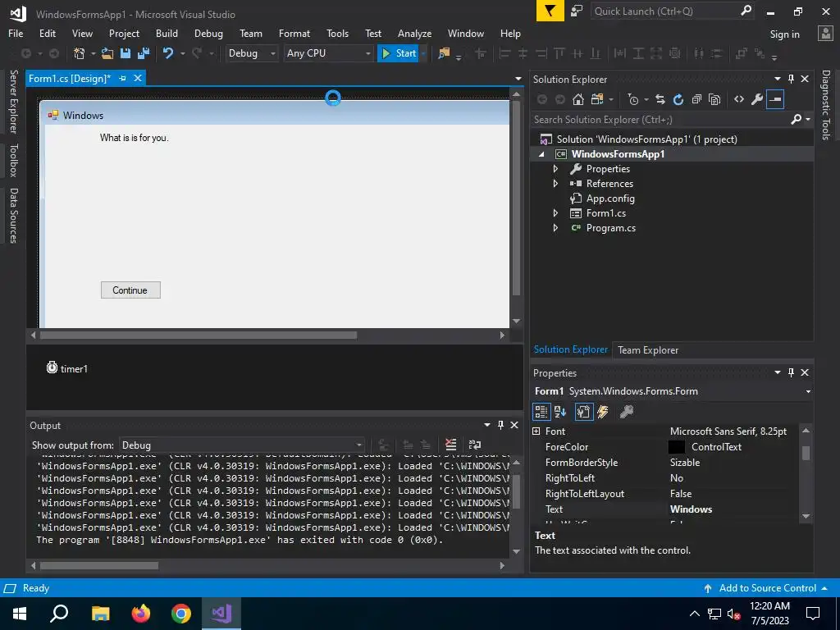Toggle auto-hide pin on Output panel
Viewport: 840px width, 630px height.
pos(501,425)
